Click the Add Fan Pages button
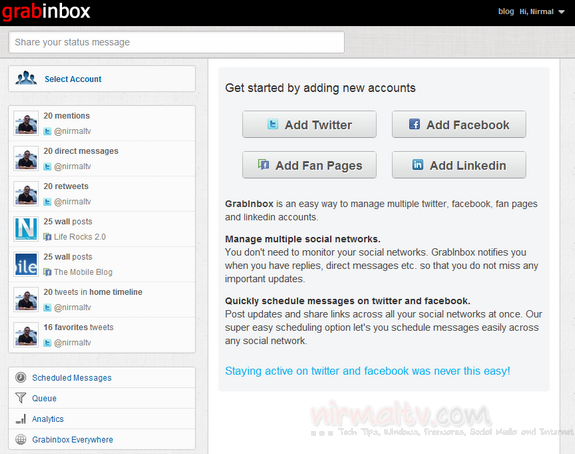Screen dimensions: 575x454 click(x=309, y=165)
